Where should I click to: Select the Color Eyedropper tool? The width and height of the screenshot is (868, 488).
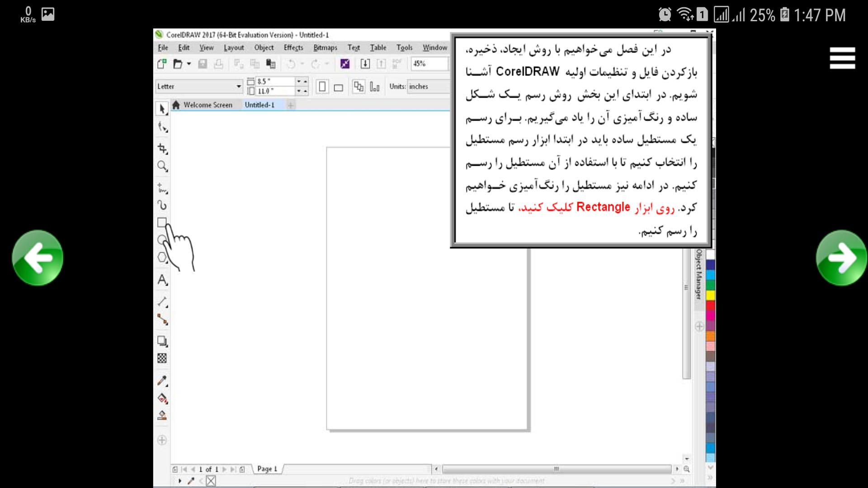click(162, 380)
